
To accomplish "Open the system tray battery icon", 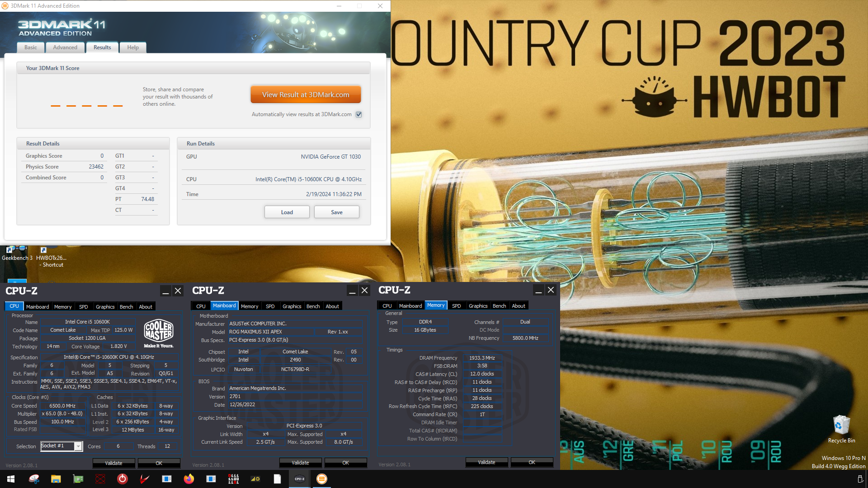I will tap(860, 479).
